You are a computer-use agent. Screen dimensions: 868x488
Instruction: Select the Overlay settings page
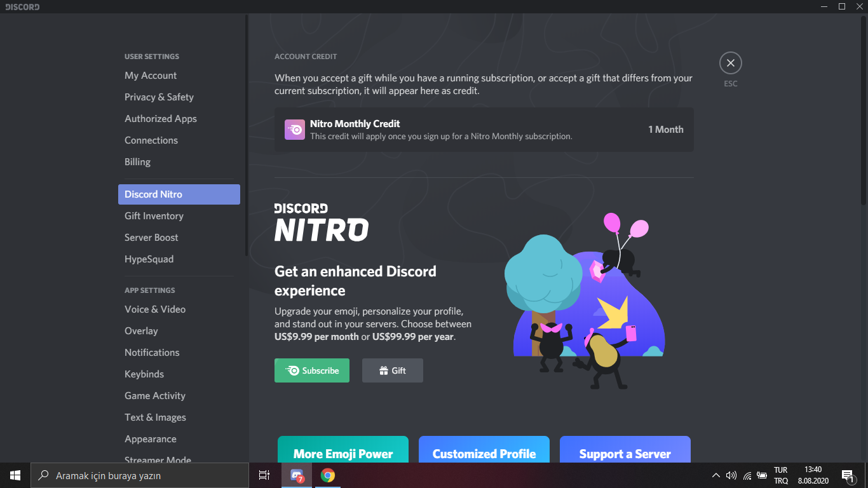point(179,331)
